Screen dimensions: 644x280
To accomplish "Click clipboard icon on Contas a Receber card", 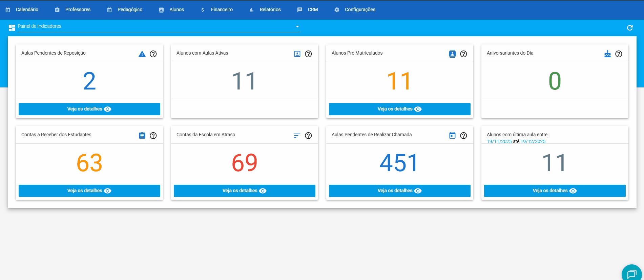I will coord(142,136).
